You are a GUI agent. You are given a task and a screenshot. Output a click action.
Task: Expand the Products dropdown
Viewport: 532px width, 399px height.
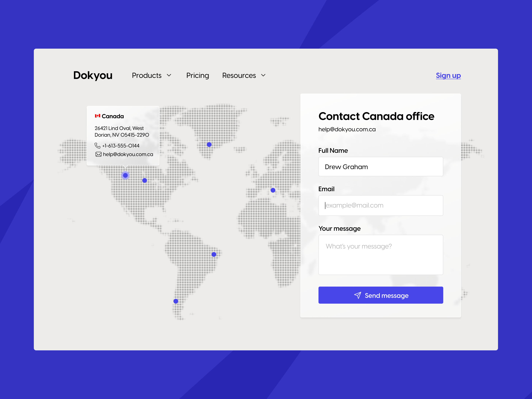(152, 75)
